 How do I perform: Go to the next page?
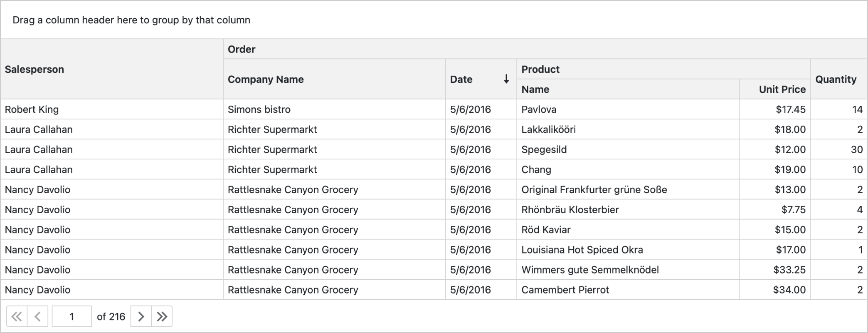[x=141, y=317]
